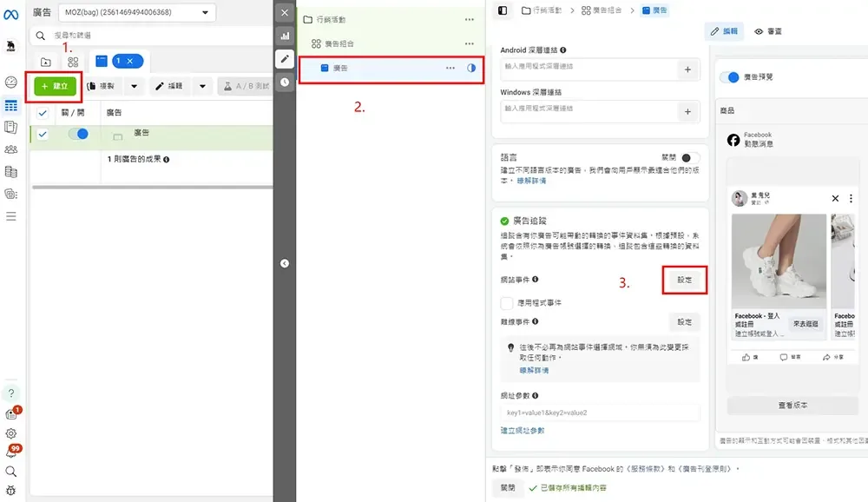Open the business account avatar in sidebar

(10, 46)
